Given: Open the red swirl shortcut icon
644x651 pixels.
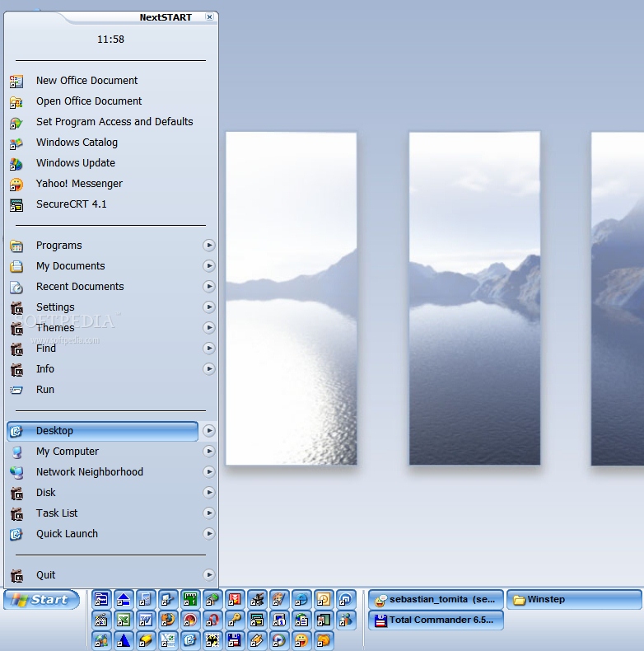Looking at the screenshot, I should (x=190, y=620).
